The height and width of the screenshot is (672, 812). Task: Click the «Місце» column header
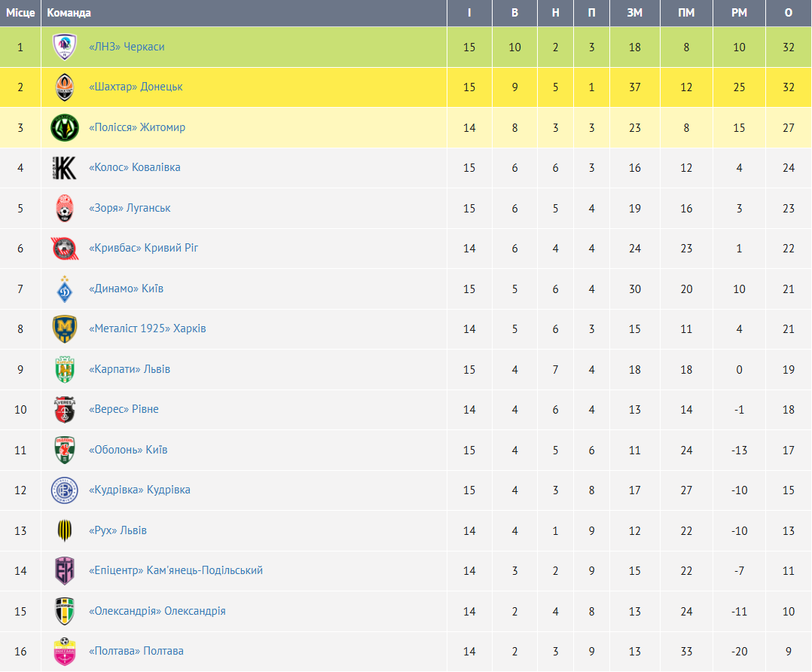click(20, 13)
